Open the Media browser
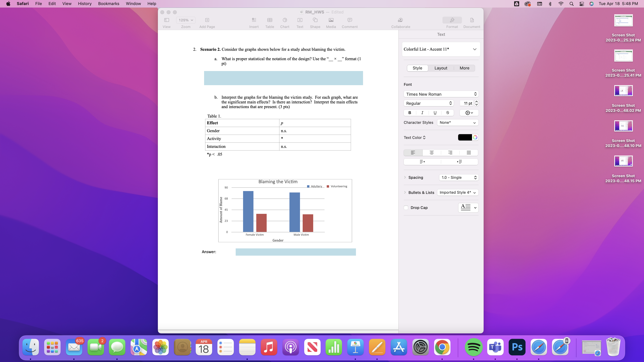The width and height of the screenshot is (644, 362). click(x=330, y=22)
